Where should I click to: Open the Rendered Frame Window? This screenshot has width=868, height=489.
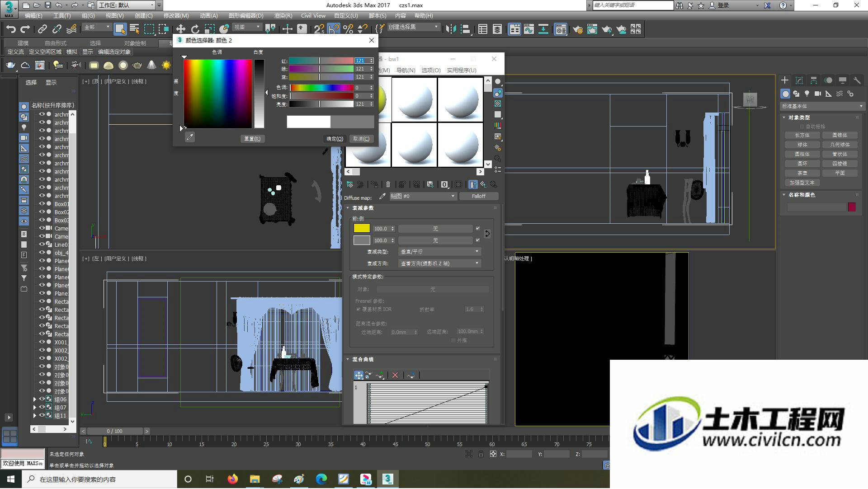(592, 29)
